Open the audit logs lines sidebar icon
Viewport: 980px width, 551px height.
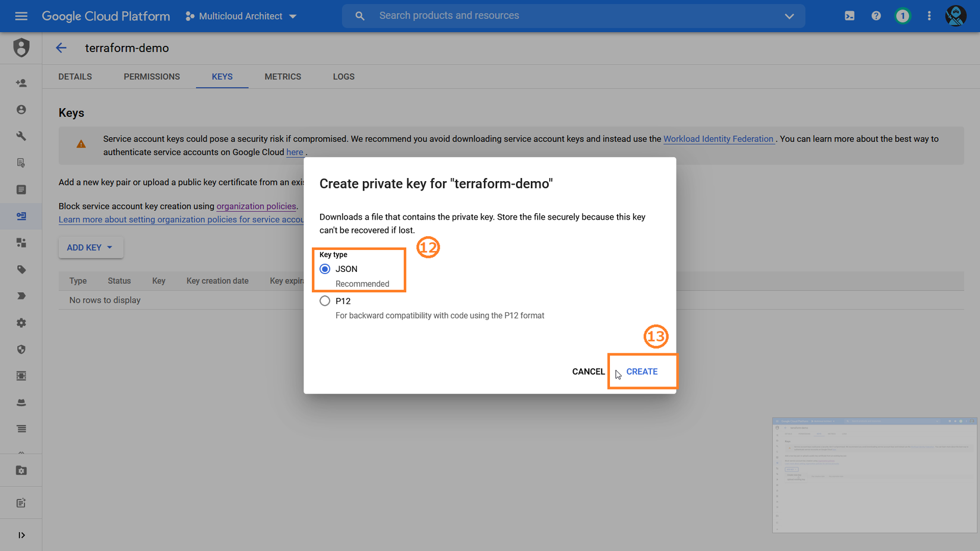click(x=21, y=429)
